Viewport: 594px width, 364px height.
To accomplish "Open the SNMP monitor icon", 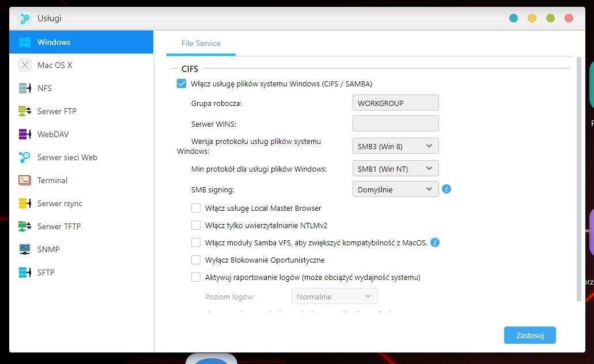I will coord(25,249).
